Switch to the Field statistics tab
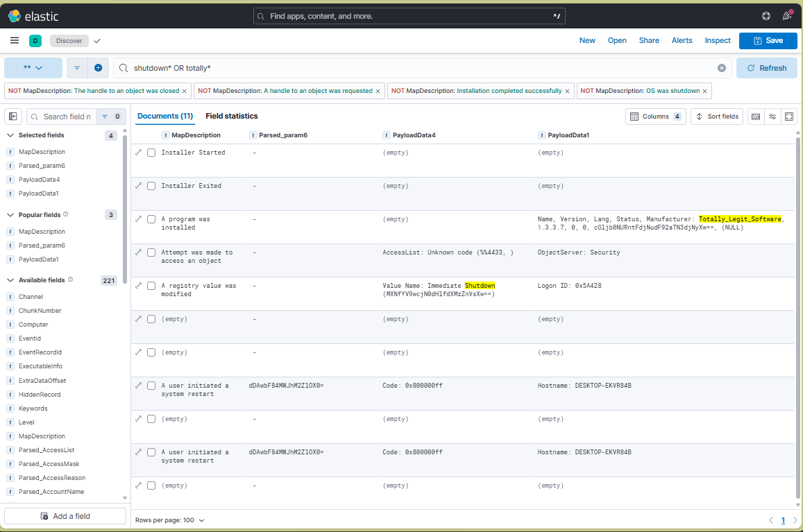Screen dimensions: 803x532 [x=231, y=116]
